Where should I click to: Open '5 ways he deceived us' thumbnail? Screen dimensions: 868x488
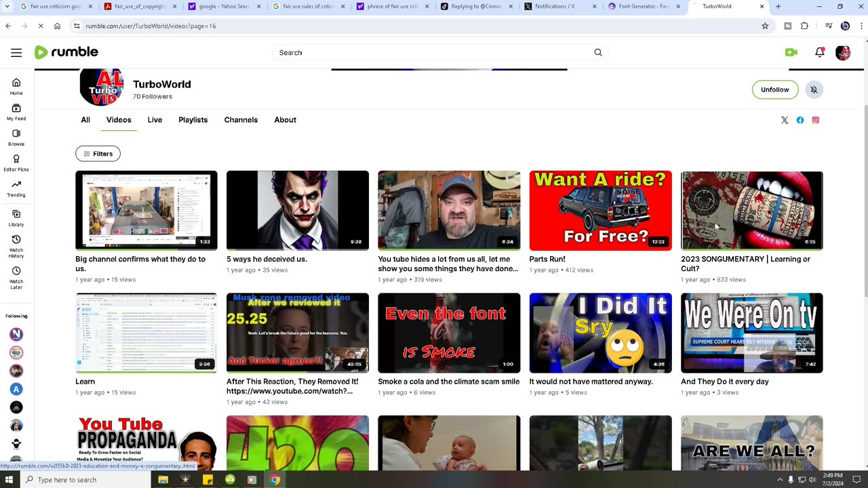pyautogui.click(x=298, y=211)
